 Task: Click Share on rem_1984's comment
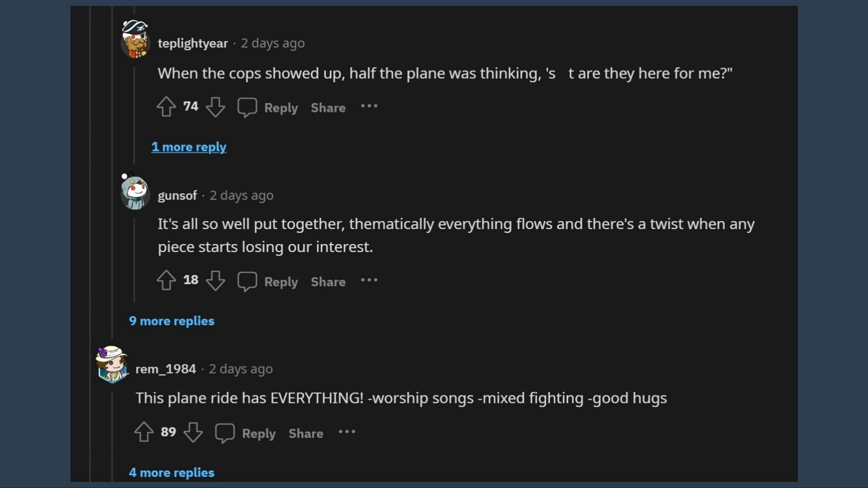[306, 432]
